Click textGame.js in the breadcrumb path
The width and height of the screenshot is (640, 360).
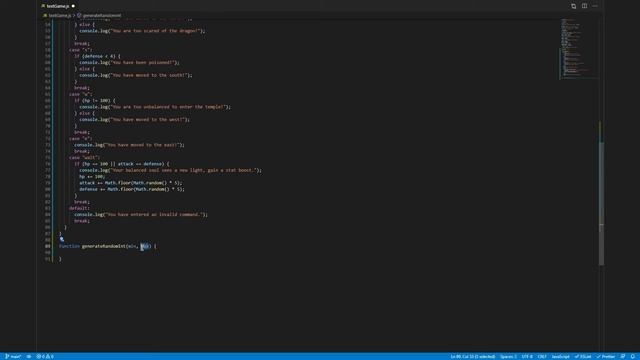pyautogui.click(x=59, y=16)
